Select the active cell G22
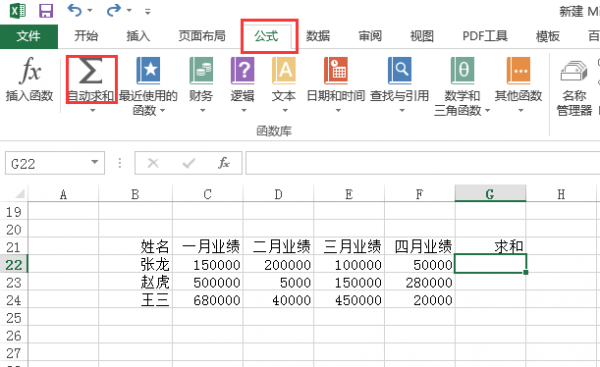Viewport: 600px width, 367px height. point(490,264)
